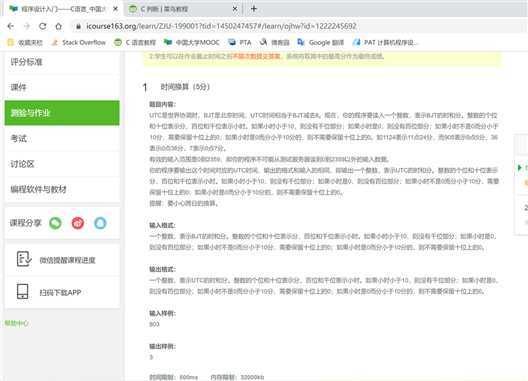
Task: Reload the current page
Action: click(43, 26)
